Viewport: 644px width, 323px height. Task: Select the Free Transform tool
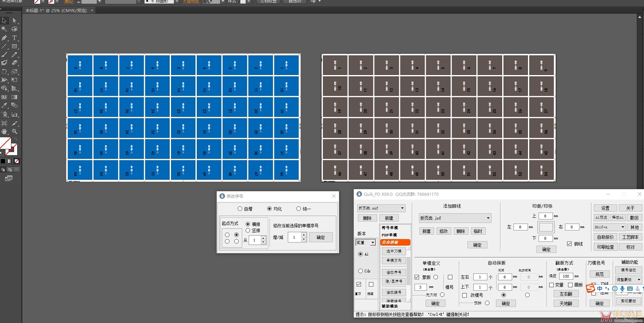(14, 80)
